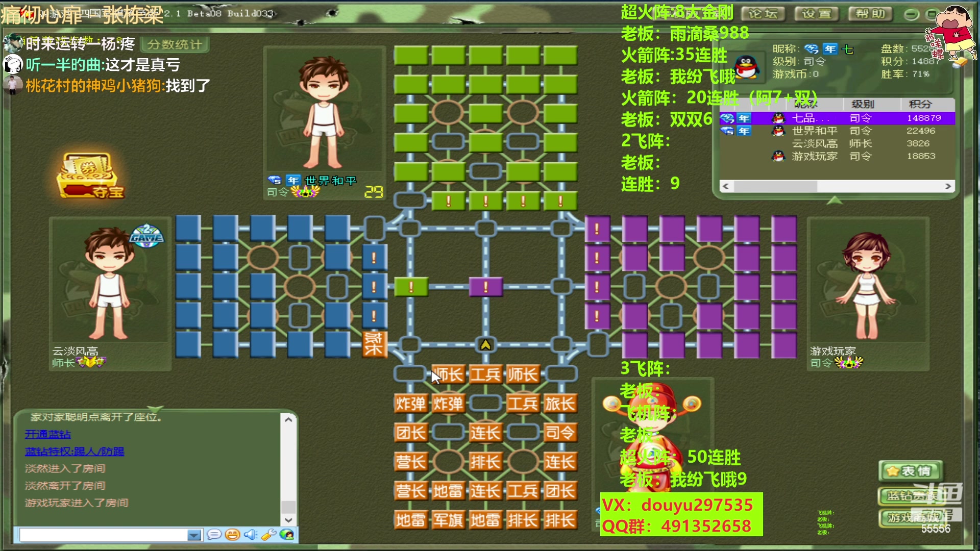Open the 游戏商城 shop button
This screenshot has height=551, width=980.
click(x=910, y=517)
